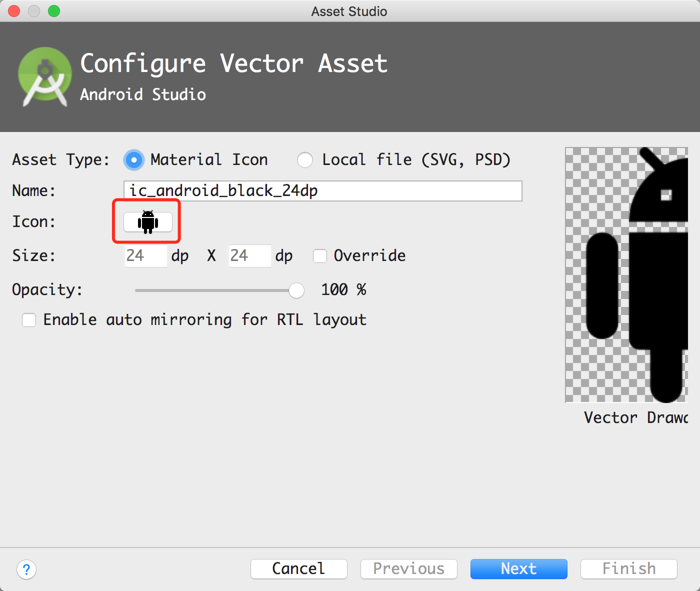
Task: Click the green zoom window button
Action: (x=54, y=11)
